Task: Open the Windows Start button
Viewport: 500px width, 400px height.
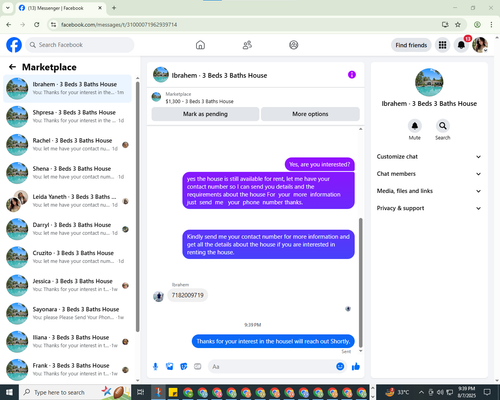Action: (x=9, y=392)
